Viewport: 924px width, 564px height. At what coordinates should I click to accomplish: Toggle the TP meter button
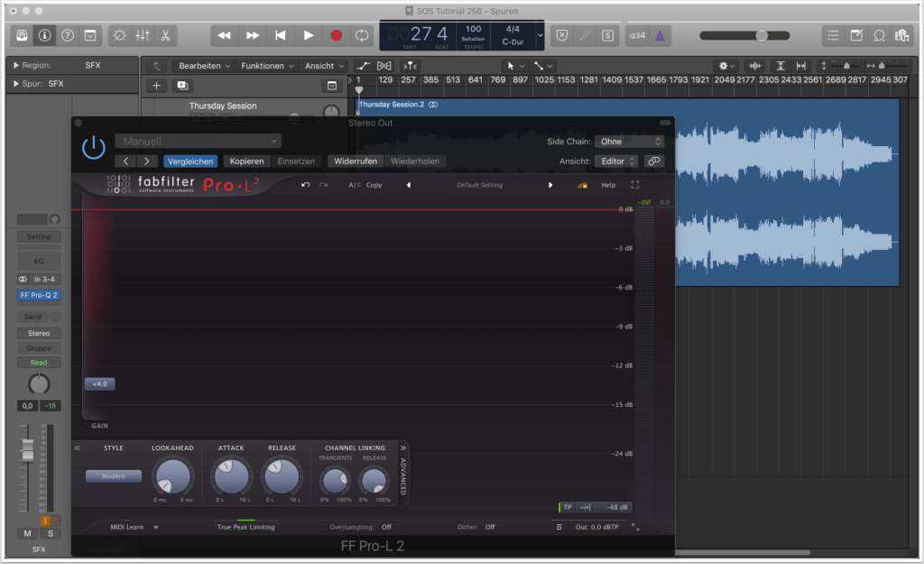click(x=567, y=507)
